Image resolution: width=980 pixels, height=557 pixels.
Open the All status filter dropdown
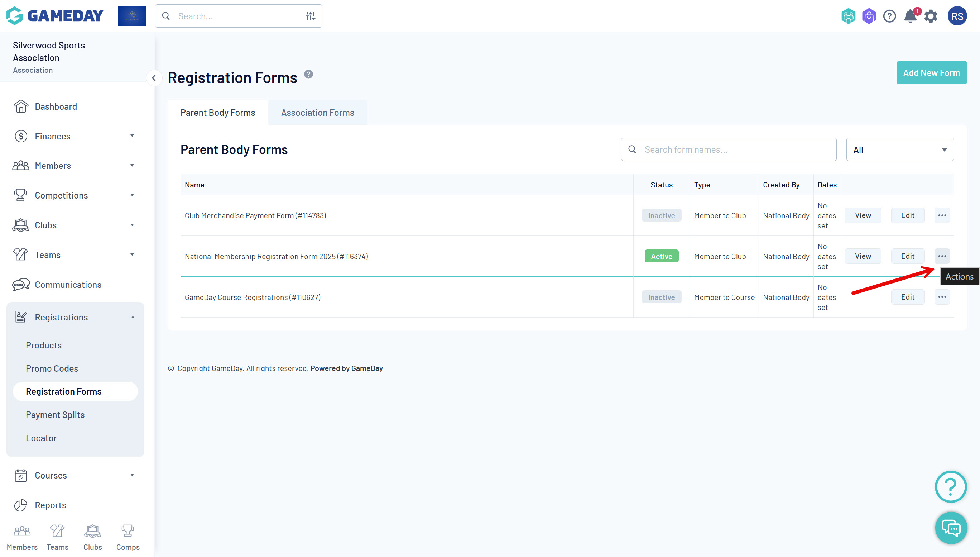(900, 149)
